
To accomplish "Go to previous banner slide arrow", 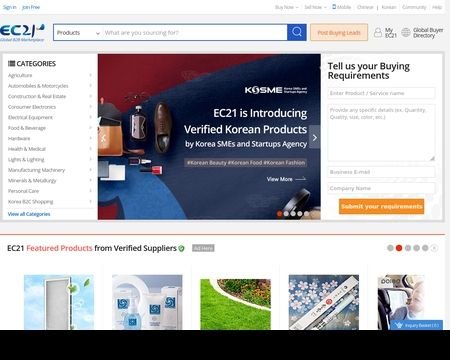I will 104,138.
